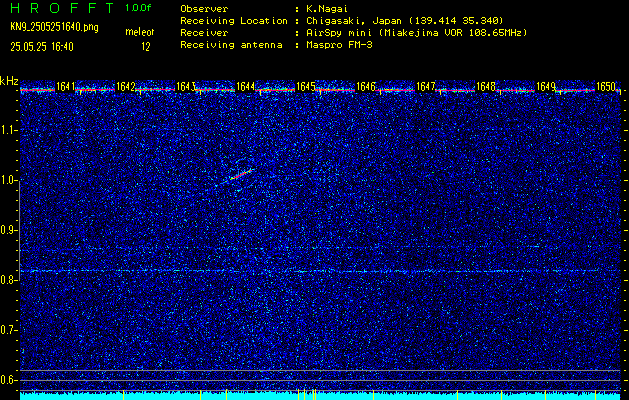Select the meteor count value 12

tap(146, 47)
